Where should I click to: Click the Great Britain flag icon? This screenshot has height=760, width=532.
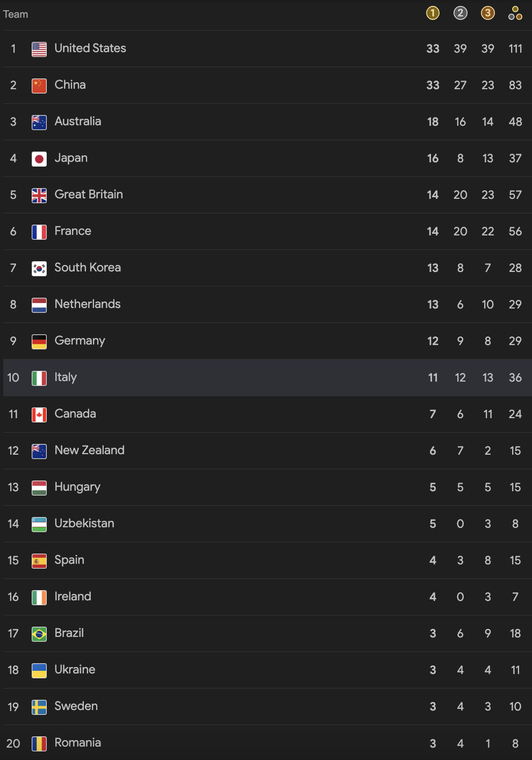click(x=39, y=195)
